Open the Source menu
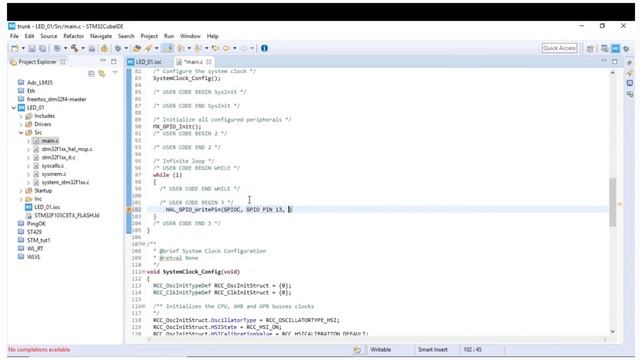Viewport: 640px width, 360px height. [x=49, y=36]
